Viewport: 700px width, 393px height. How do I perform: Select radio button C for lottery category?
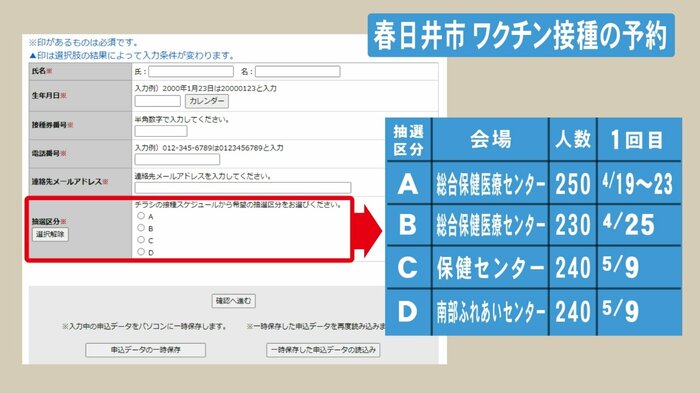coord(141,240)
